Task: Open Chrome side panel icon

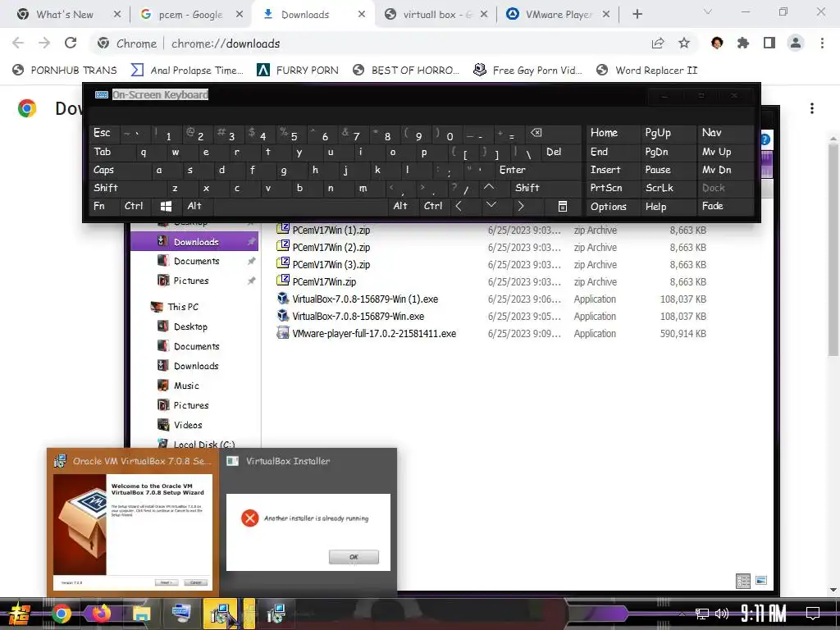Action: click(x=769, y=43)
